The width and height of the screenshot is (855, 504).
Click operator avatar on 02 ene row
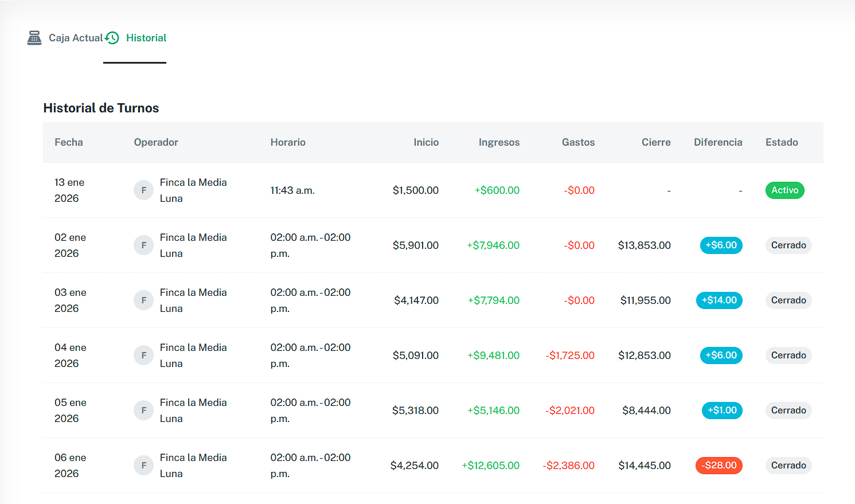click(143, 245)
